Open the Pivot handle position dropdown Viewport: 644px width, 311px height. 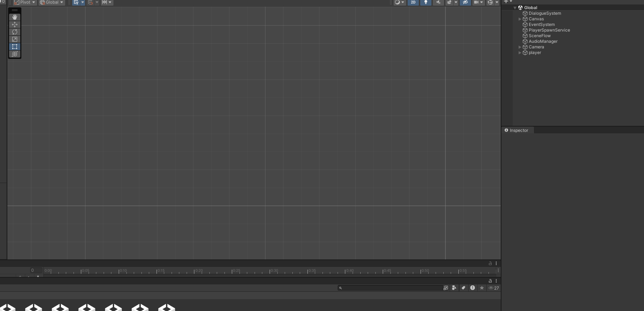(25, 2)
